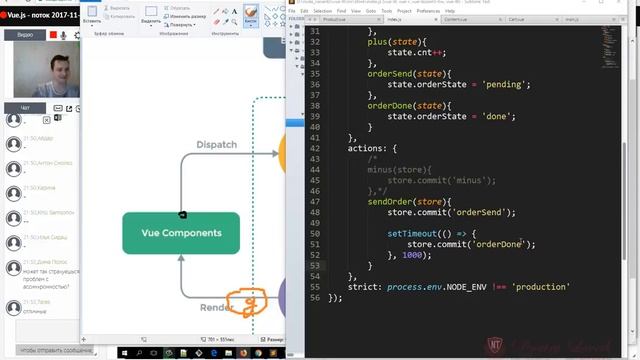This screenshot has height=360, width=640.
Task: Click the first icon right of the Чат tab
Action: coord(58,108)
